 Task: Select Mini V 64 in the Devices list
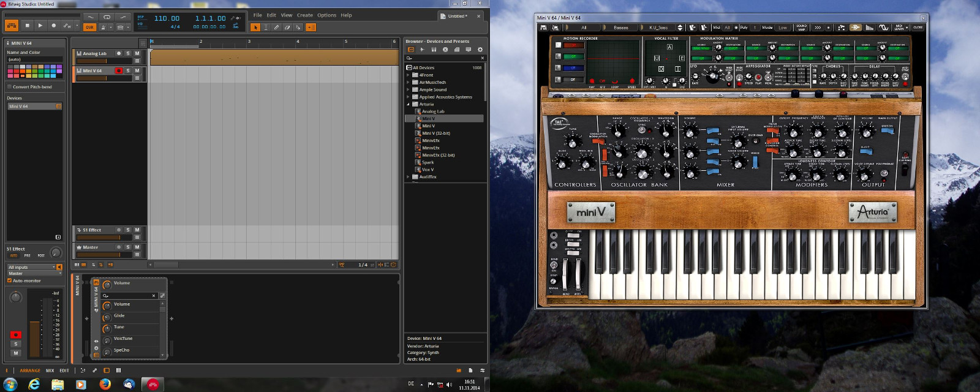[x=34, y=107]
